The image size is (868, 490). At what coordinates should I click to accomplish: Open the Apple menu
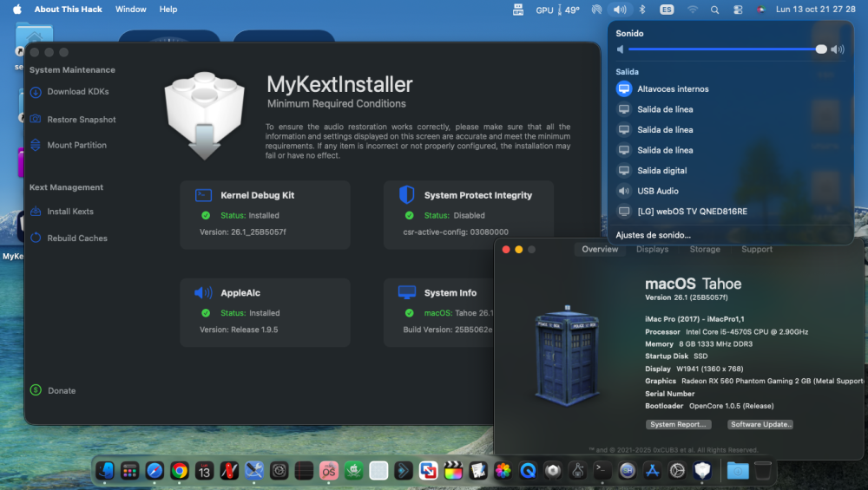tap(17, 10)
